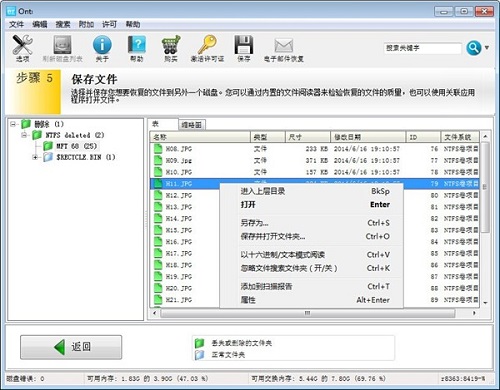Open the 许可 menu
The height and width of the screenshot is (390, 500).
point(109,24)
